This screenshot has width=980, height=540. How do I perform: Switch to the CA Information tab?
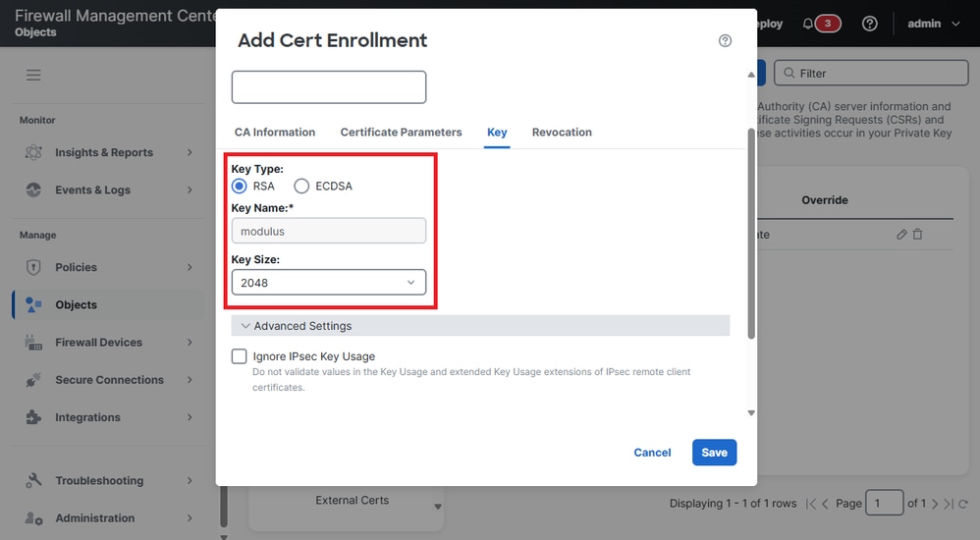pyautogui.click(x=275, y=132)
